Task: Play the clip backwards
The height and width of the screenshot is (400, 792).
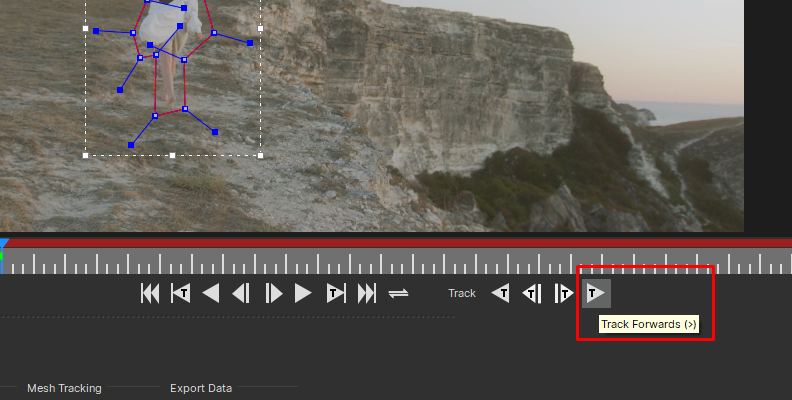Action: [x=211, y=293]
